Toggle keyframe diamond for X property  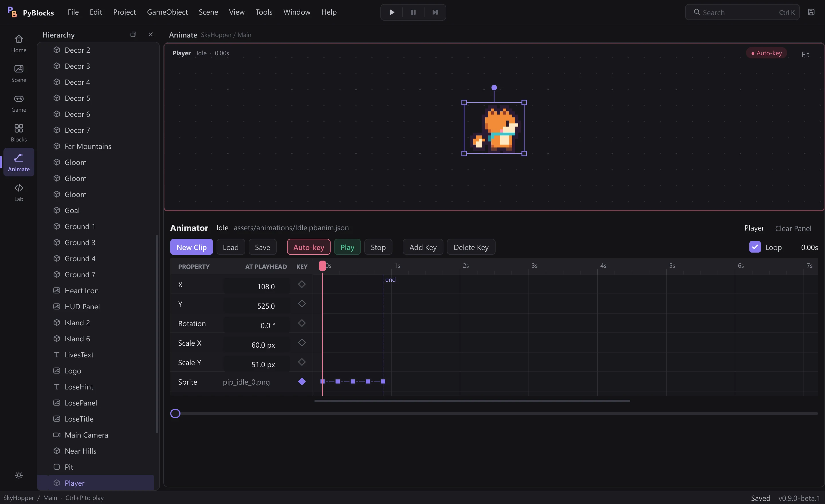[302, 284]
